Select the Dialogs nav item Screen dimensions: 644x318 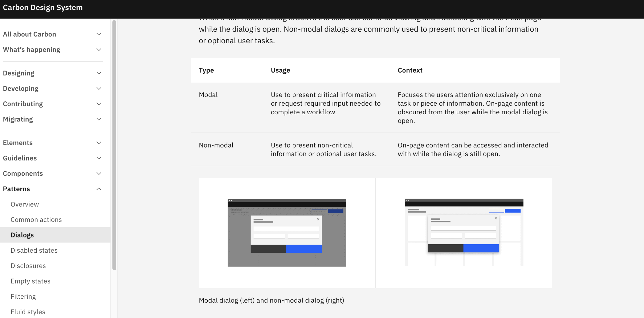click(x=22, y=235)
